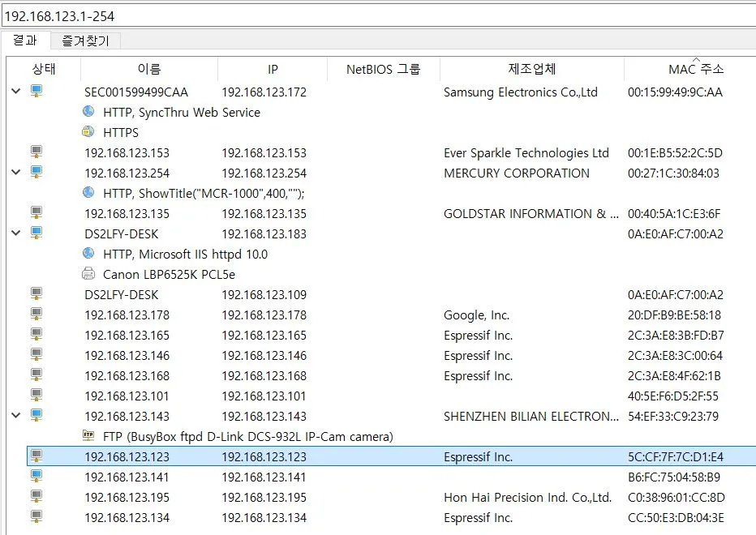Click computer icon for 192.168.123.101 row
Screen dimensions: 756x535
pos(37,395)
